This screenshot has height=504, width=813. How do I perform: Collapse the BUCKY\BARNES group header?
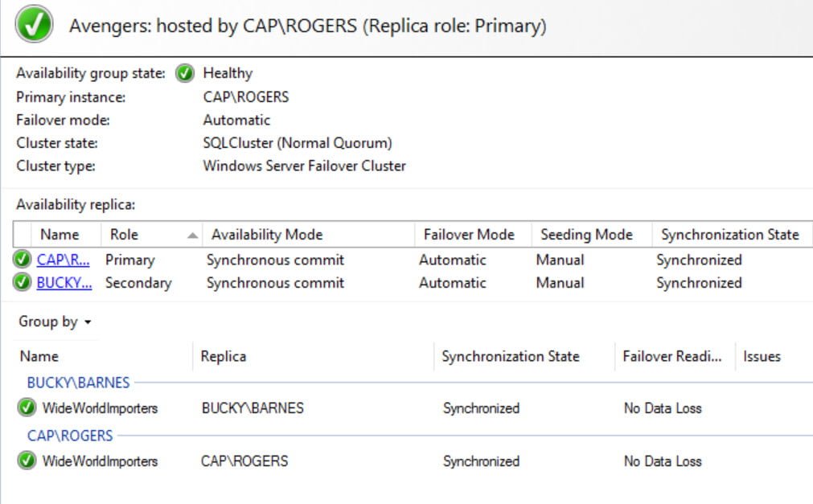[x=78, y=383]
